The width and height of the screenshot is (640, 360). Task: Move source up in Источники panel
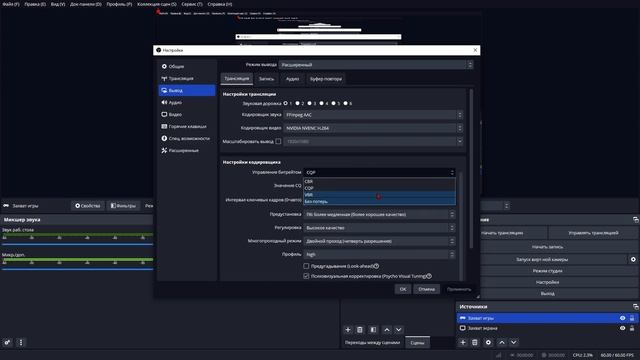pos(502,342)
